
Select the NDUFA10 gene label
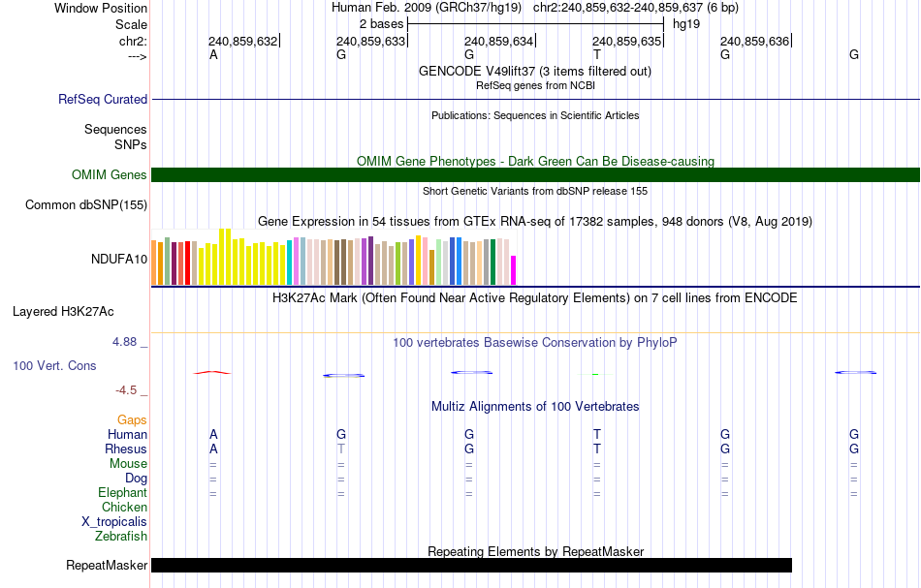tap(118, 260)
